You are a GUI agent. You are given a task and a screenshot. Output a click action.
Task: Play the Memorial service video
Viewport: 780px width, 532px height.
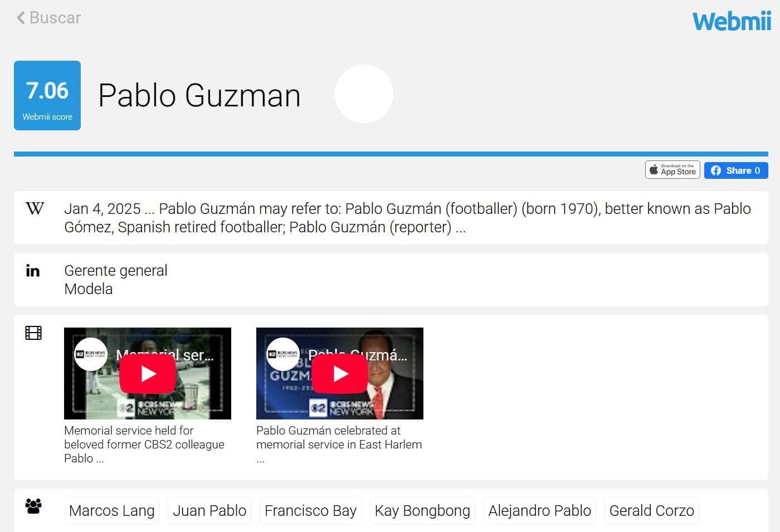click(x=148, y=373)
